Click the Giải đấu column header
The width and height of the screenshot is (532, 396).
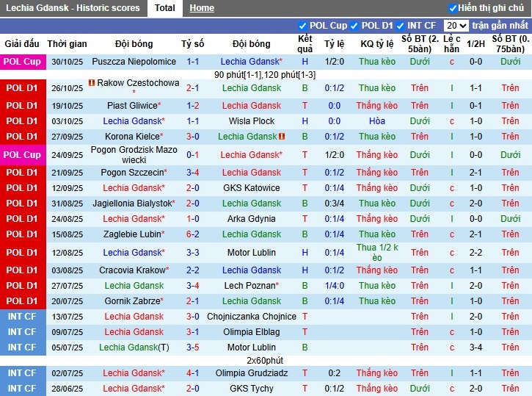(22, 44)
